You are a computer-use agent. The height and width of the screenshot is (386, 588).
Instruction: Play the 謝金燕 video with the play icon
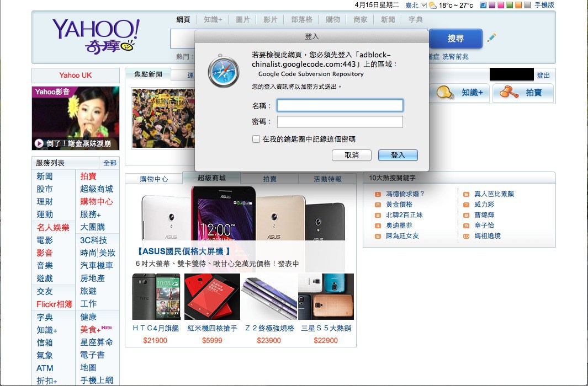[39, 143]
